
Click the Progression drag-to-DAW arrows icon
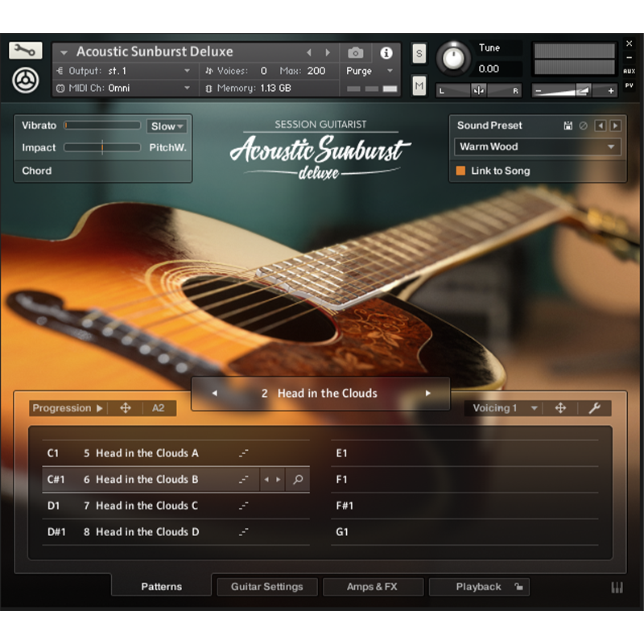pos(126,408)
